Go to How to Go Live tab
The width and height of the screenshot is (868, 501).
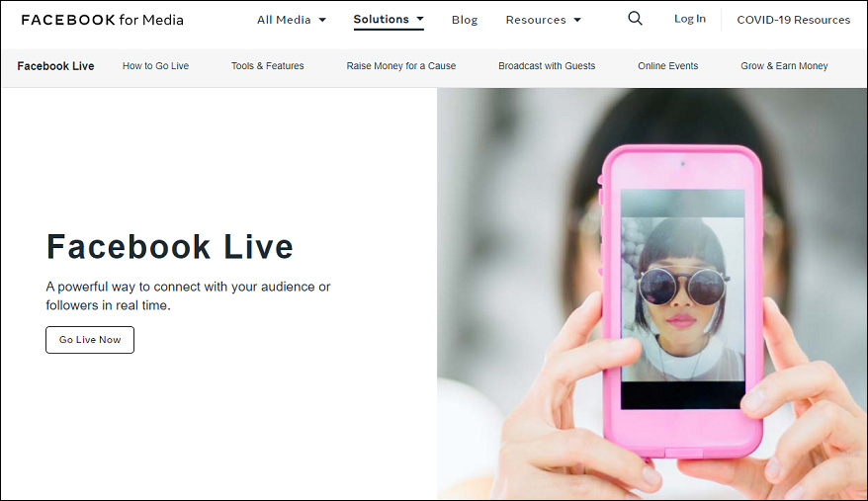tap(155, 66)
